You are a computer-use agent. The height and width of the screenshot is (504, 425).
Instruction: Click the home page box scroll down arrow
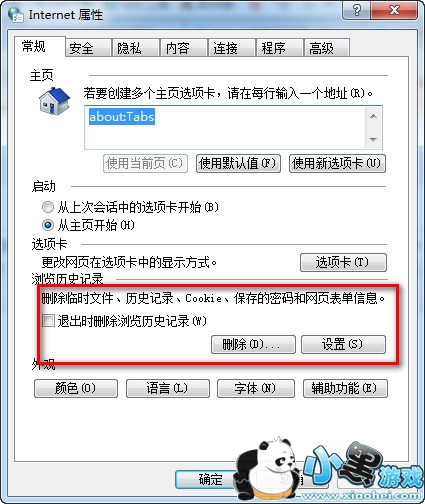coord(373,139)
